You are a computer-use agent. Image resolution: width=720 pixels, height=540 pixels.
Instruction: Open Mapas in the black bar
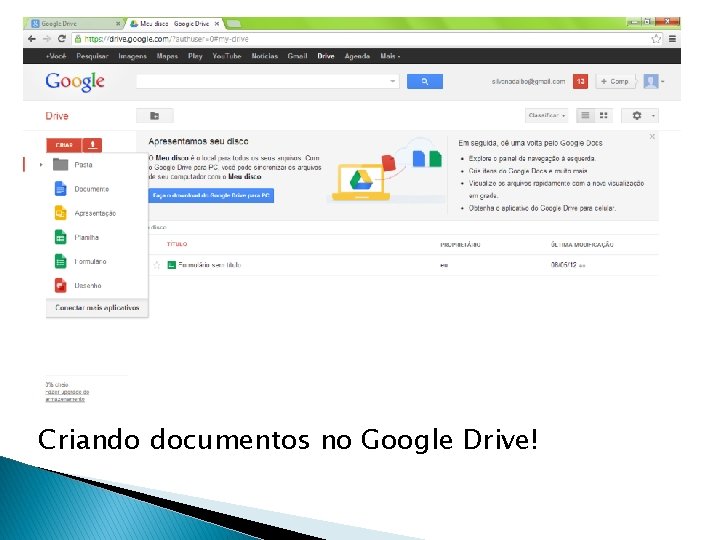click(x=167, y=56)
